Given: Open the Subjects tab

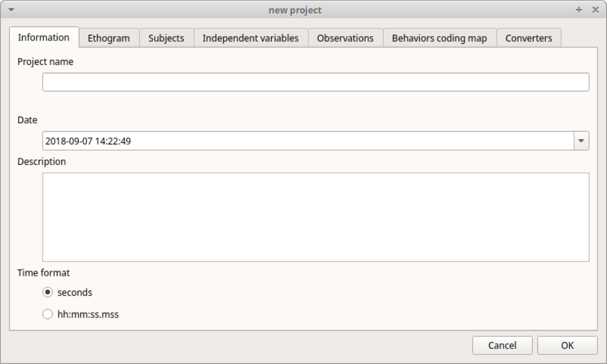Looking at the screenshot, I should click(x=166, y=38).
